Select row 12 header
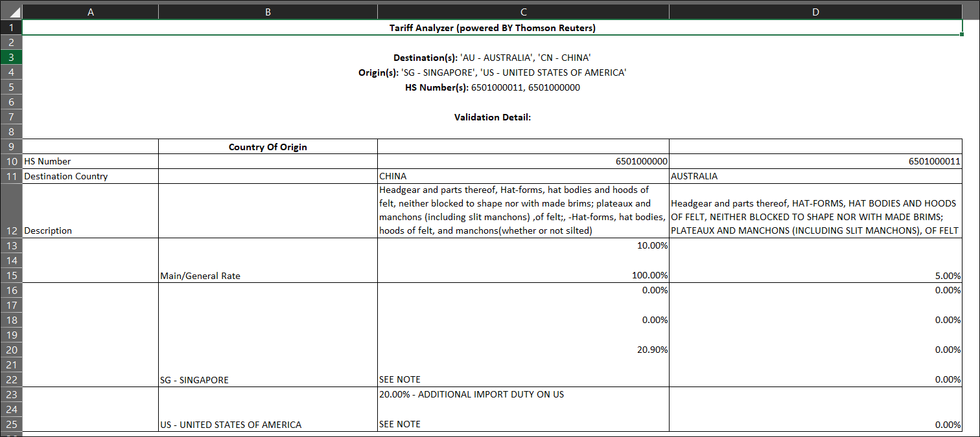The height and width of the screenshot is (437, 980). click(x=11, y=211)
